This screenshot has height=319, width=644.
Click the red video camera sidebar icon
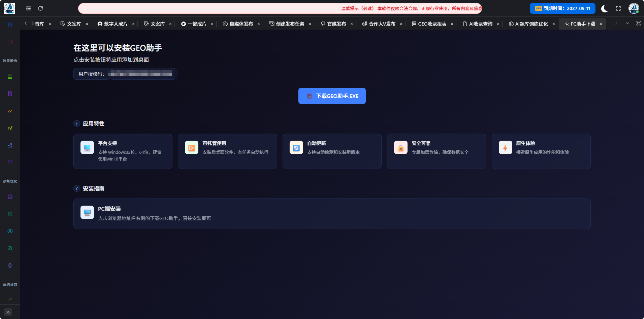tap(10, 42)
